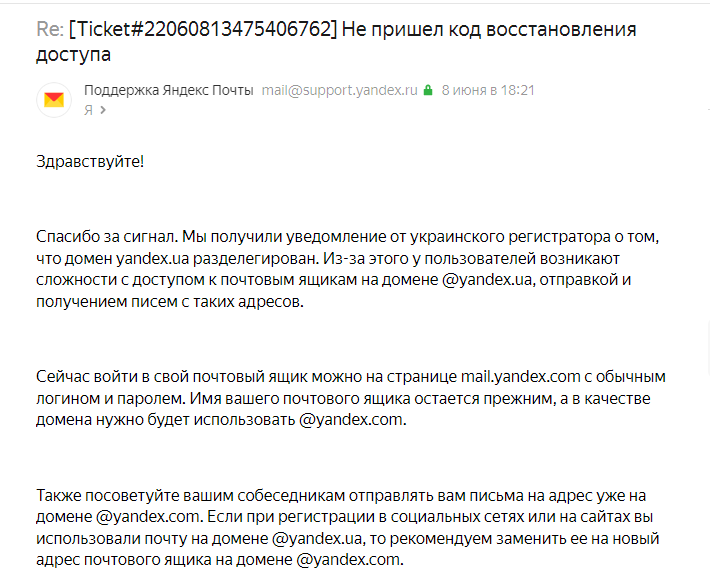
Task: Click the date 8 июня в 18:21
Action: point(488,90)
